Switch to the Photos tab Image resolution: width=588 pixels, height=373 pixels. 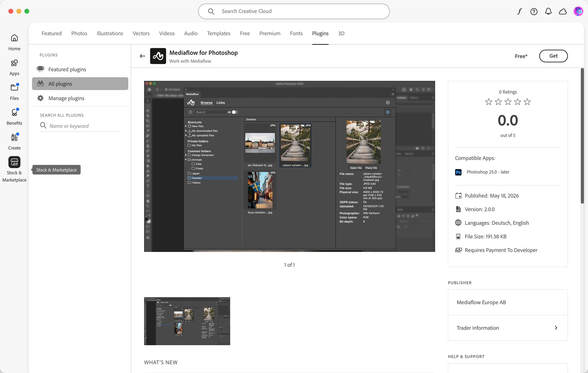click(79, 33)
